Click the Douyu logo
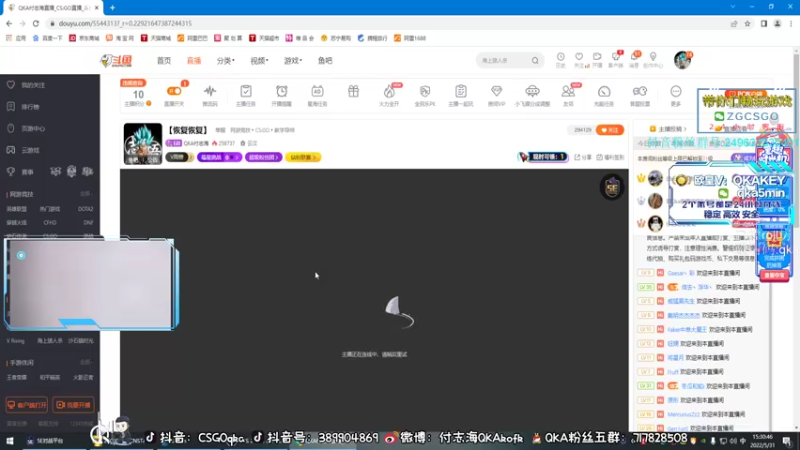The image size is (800, 450). coord(116,60)
